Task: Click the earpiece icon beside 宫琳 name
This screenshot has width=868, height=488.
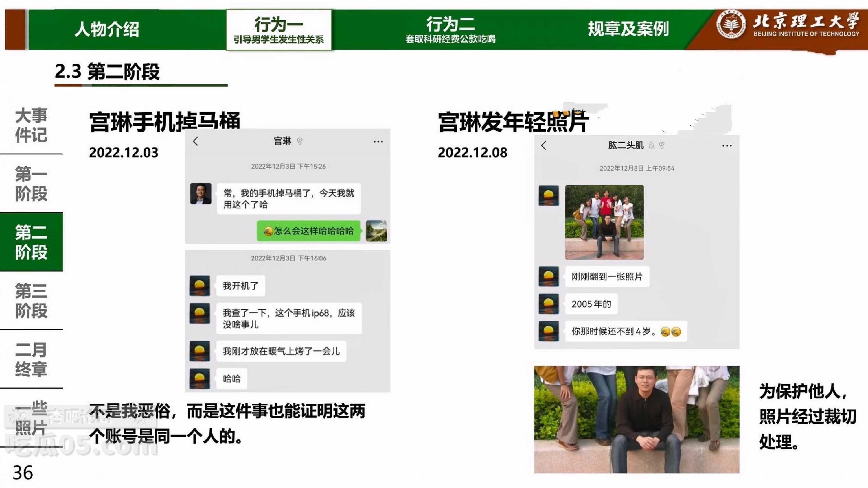Action: [299, 141]
